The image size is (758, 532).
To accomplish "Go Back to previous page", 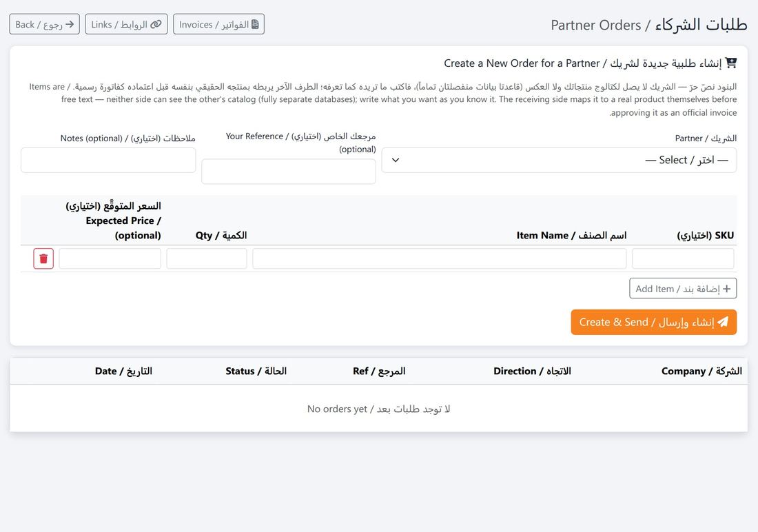I will (x=45, y=24).
